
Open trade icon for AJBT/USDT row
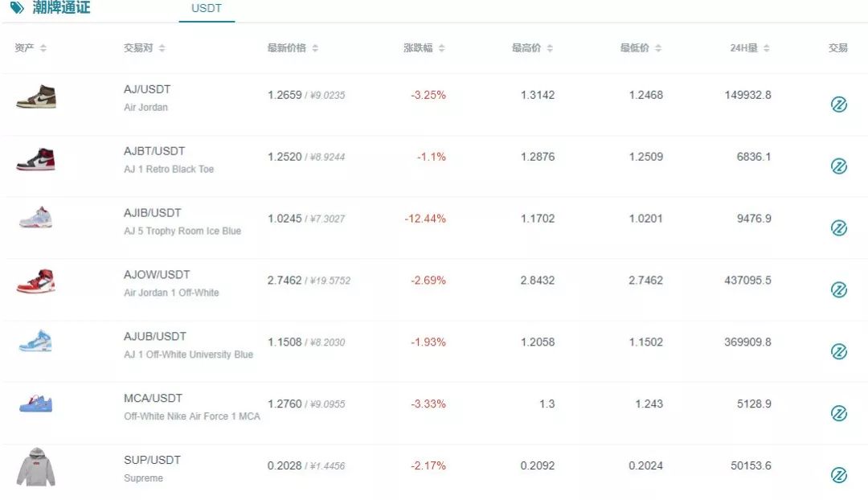click(838, 166)
